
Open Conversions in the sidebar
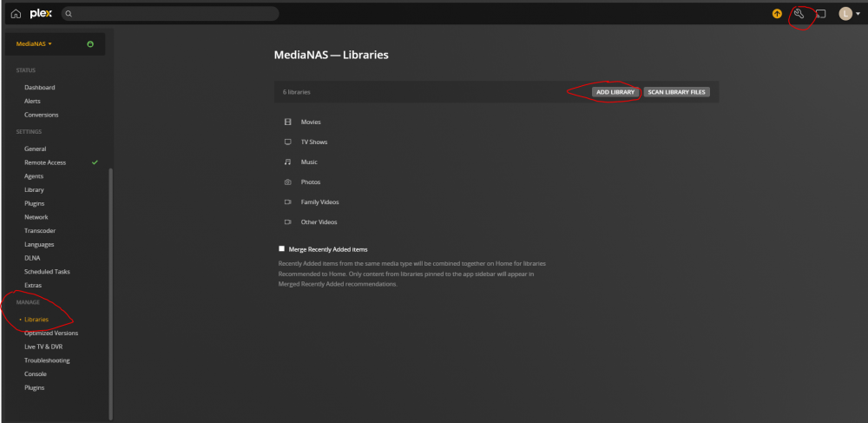(x=41, y=116)
